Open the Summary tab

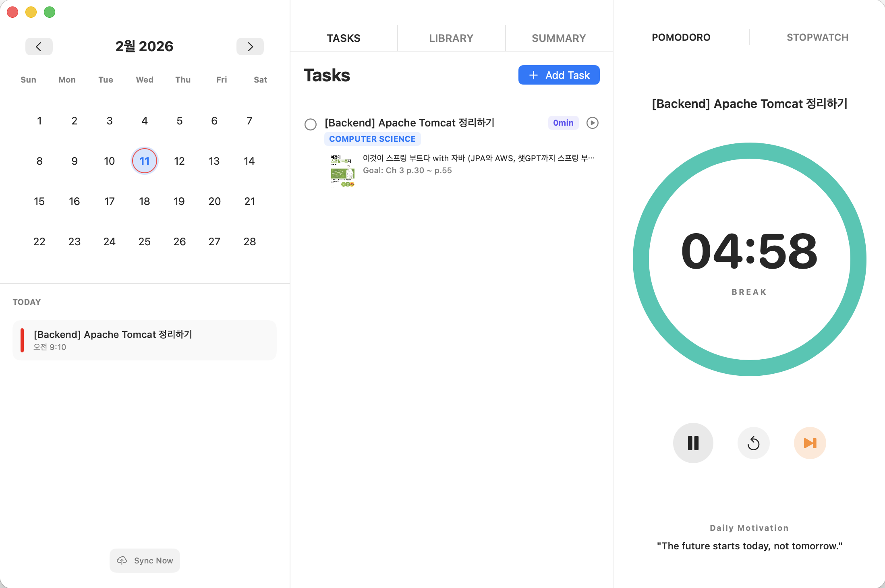coord(558,38)
